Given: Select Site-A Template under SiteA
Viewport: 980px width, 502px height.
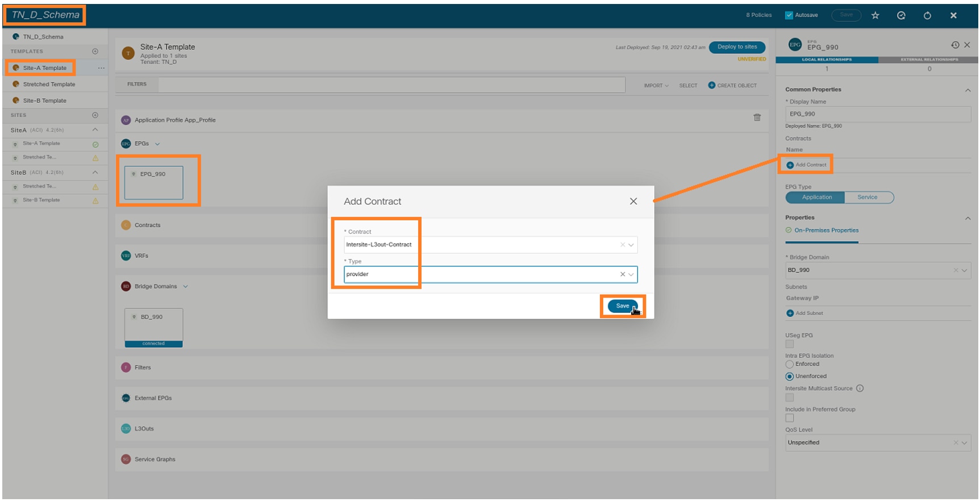Looking at the screenshot, I should [x=41, y=144].
